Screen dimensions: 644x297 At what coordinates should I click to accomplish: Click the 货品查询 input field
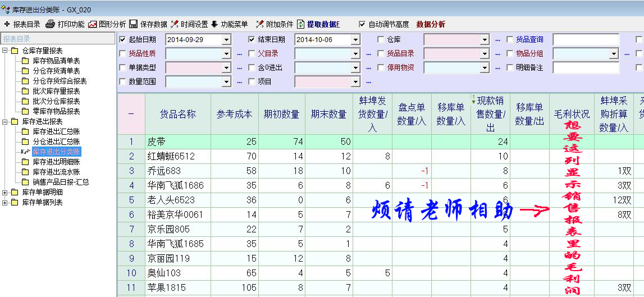coord(586,40)
